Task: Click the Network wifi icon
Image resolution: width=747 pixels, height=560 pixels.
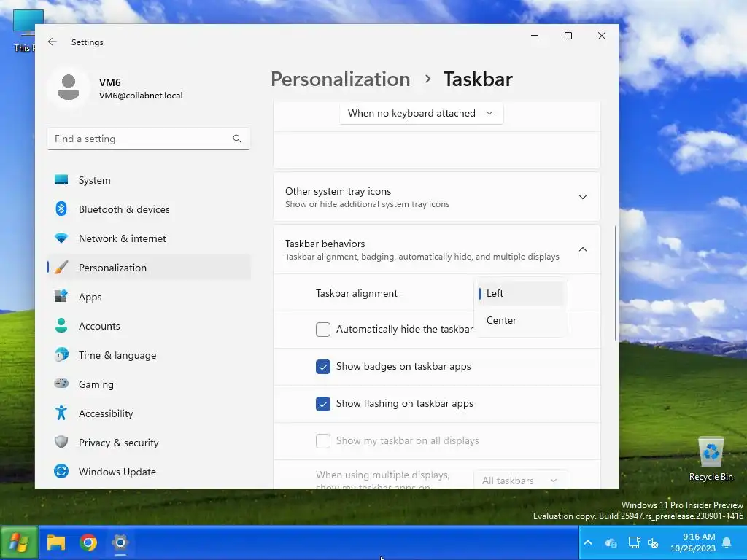Action: pyautogui.click(x=61, y=238)
